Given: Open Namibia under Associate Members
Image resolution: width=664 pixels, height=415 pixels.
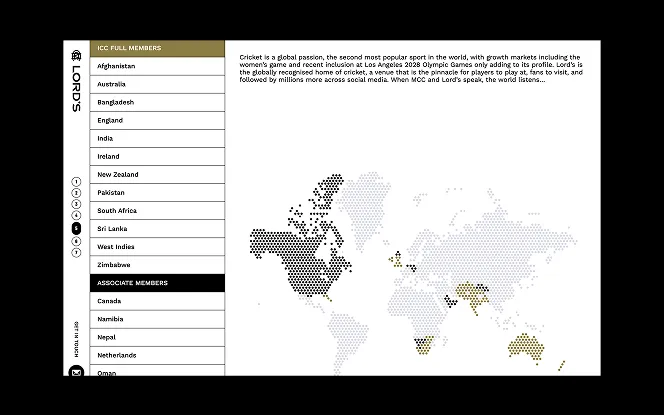Looking at the screenshot, I should (157, 319).
